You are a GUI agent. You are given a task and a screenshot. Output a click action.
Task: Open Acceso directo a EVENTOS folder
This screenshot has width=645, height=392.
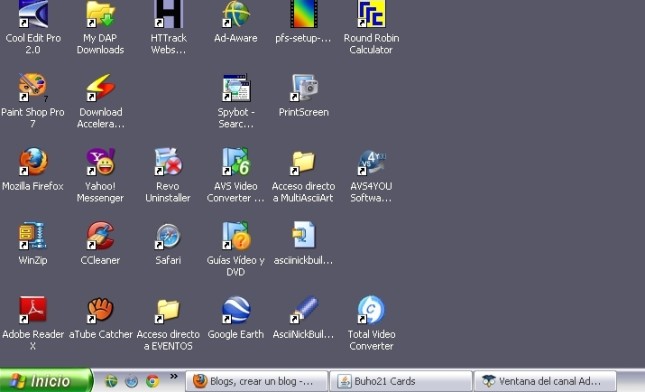(x=168, y=310)
